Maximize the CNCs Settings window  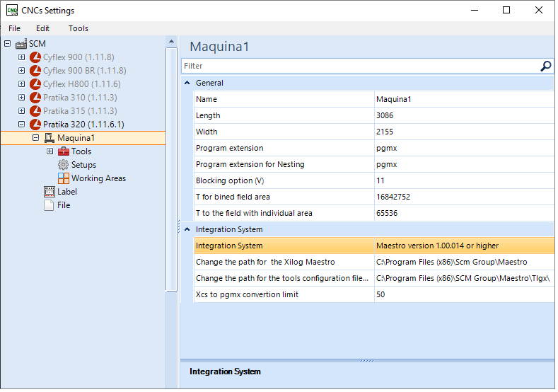(506, 10)
